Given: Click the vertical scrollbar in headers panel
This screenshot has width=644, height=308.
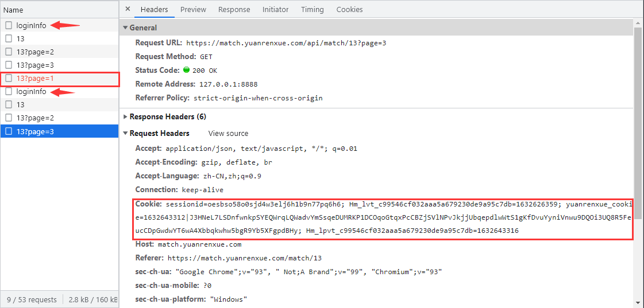Looking at the screenshot, I should (638, 115).
